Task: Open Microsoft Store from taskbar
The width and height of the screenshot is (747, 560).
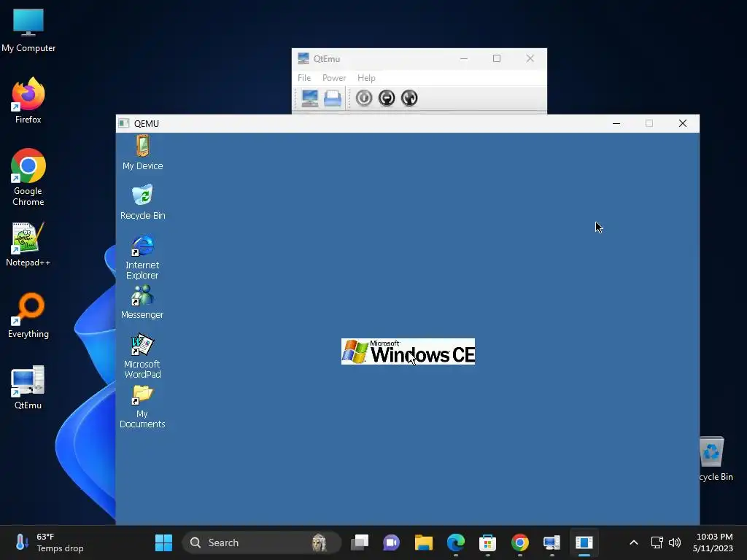Action: click(487, 542)
